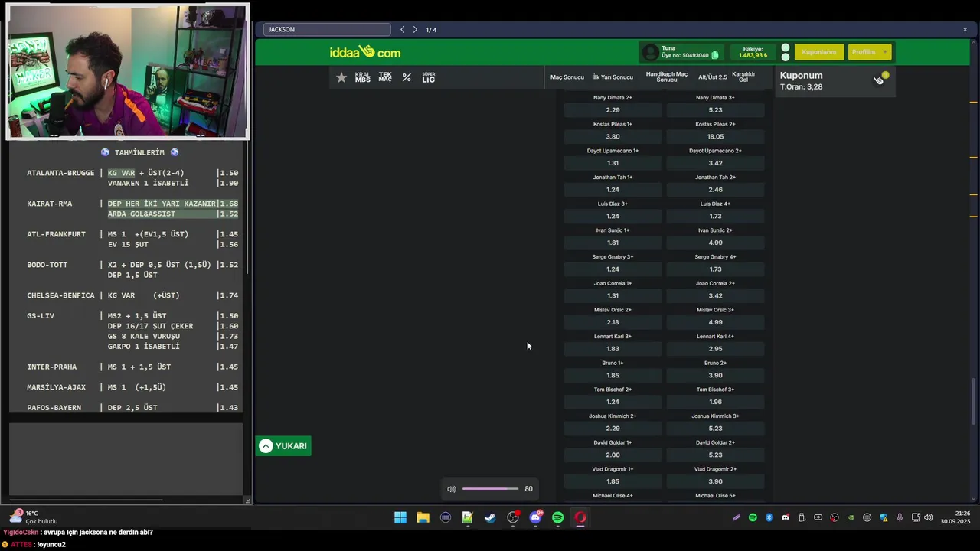Go to previous find result
980x551 pixels.
(x=403, y=29)
